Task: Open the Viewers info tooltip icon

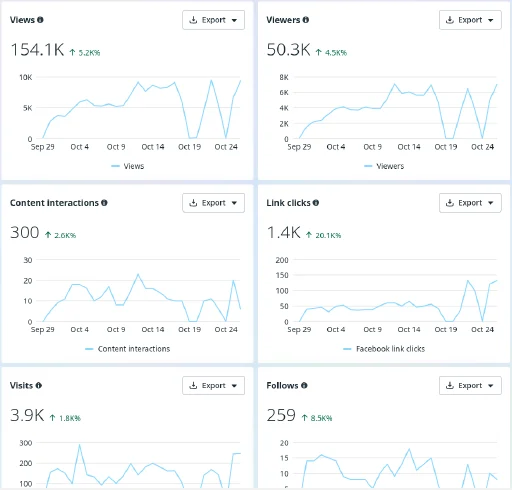Action: [x=306, y=20]
